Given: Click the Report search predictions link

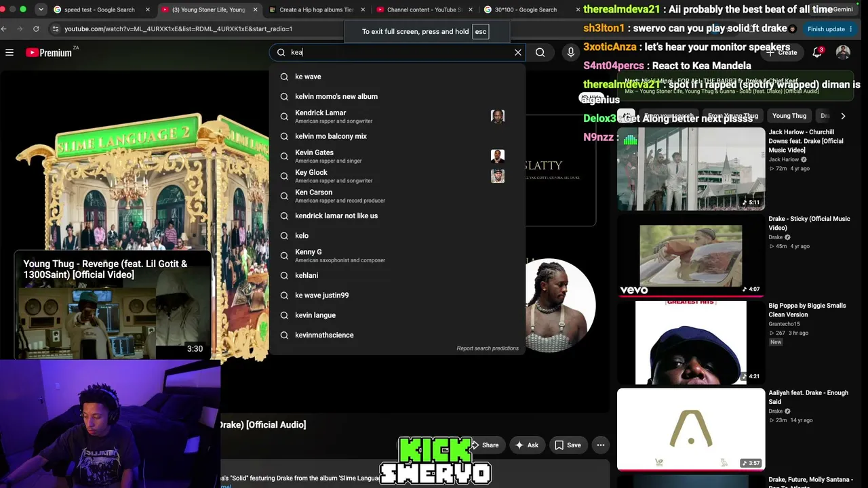Looking at the screenshot, I should pyautogui.click(x=488, y=348).
